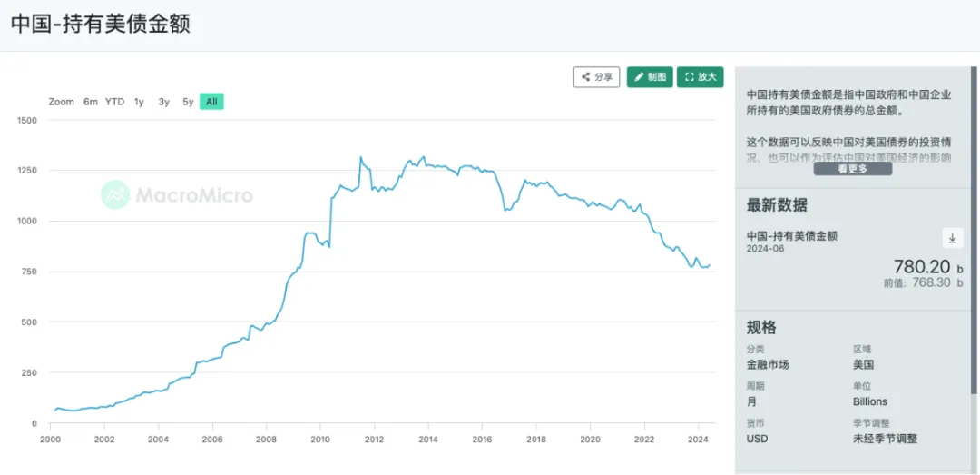The image size is (980, 475).
Task: Click the 放大 fullscreen button
Action: [701, 77]
